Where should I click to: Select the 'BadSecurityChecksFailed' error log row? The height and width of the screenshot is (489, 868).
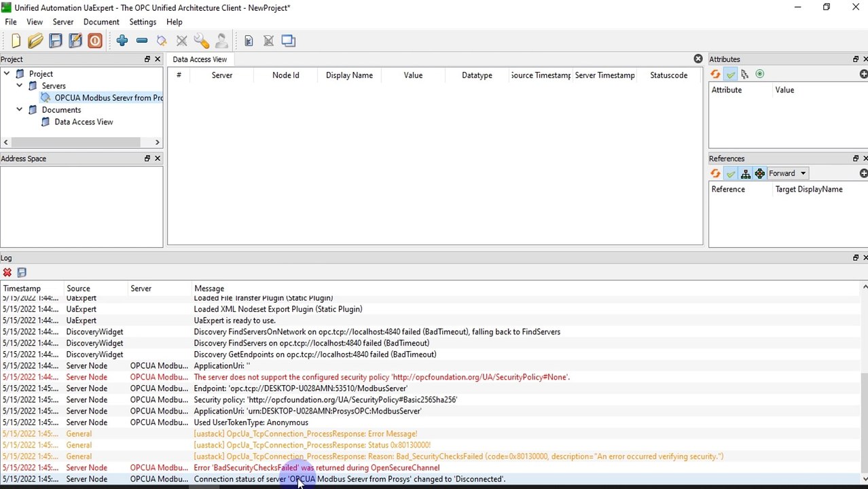pyautogui.click(x=431, y=467)
